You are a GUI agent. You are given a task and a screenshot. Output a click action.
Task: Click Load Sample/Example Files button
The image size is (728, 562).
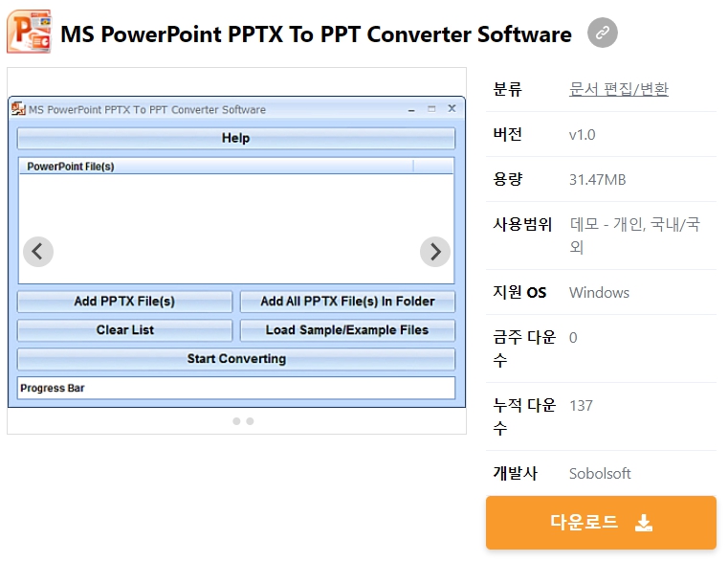click(x=347, y=330)
